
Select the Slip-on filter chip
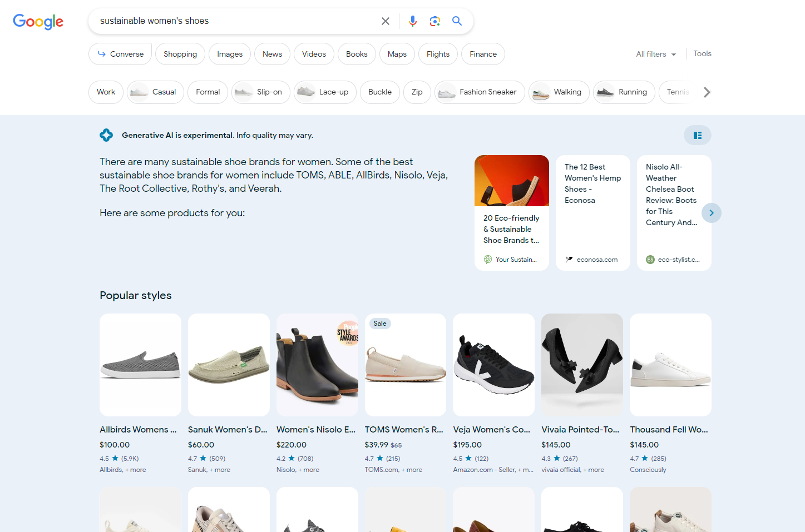point(260,92)
